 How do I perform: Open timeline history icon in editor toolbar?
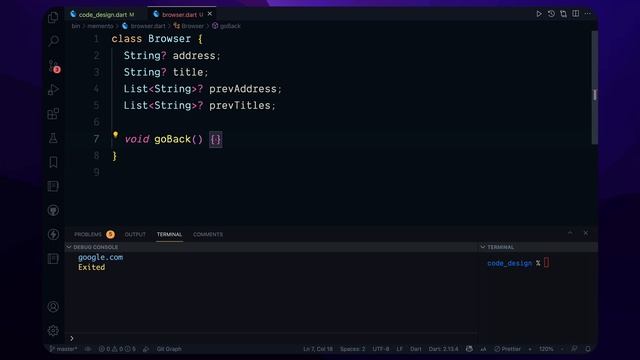pyautogui.click(x=551, y=14)
